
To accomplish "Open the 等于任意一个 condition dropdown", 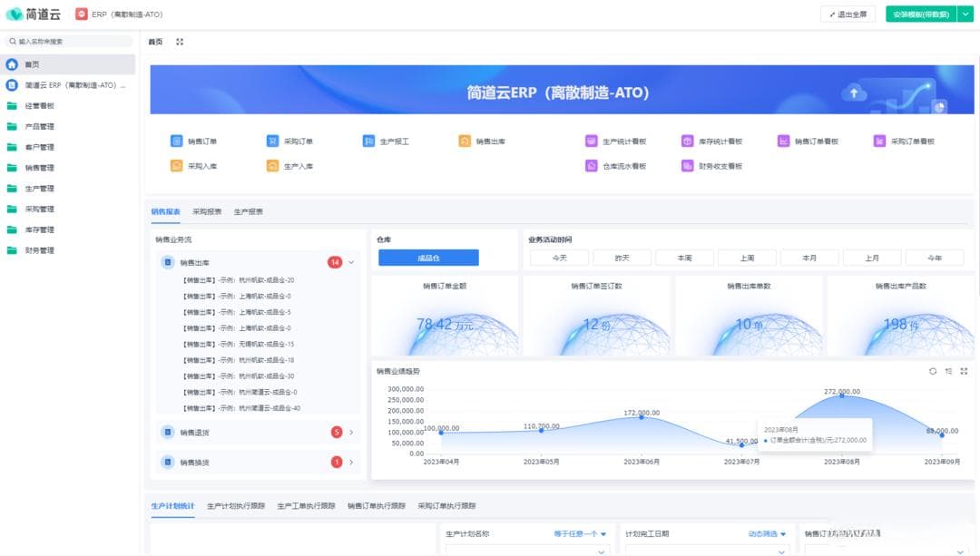I will pyautogui.click(x=580, y=533).
